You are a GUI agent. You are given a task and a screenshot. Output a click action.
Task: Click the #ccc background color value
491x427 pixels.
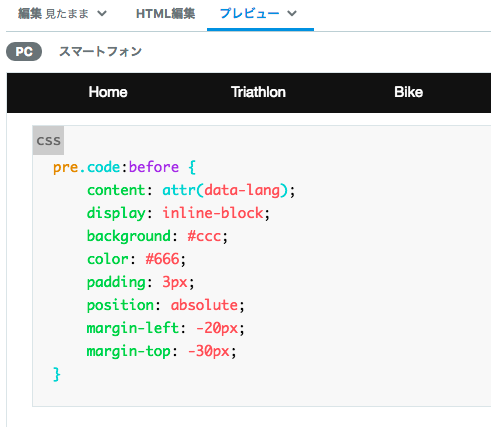tap(204, 236)
